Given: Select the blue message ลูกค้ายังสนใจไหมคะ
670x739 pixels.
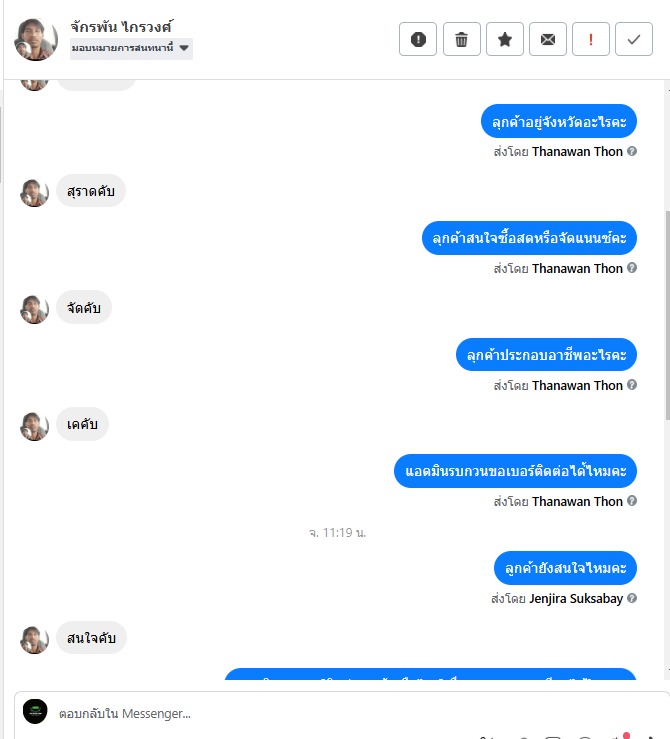Looking at the screenshot, I should pyautogui.click(x=565, y=567).
